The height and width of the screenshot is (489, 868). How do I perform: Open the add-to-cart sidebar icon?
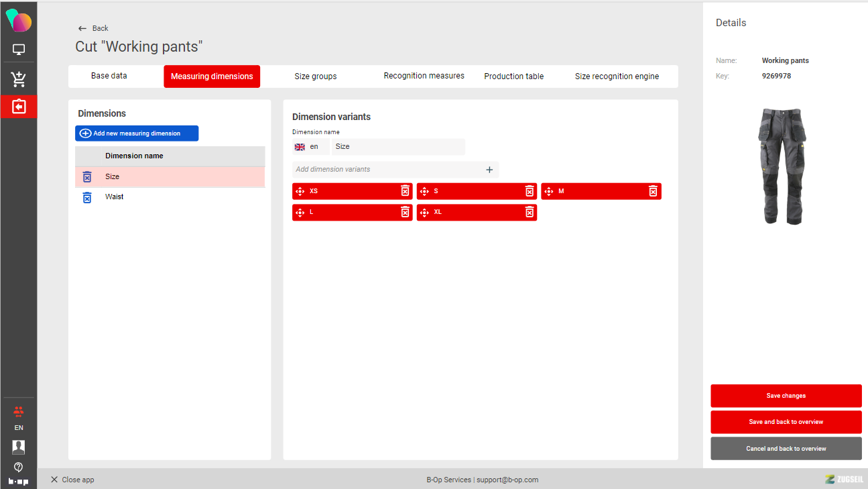pyautogui.click(x=19, y=79)
